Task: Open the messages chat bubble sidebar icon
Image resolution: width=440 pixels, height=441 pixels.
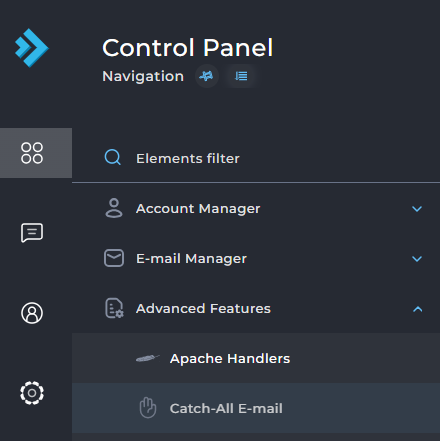Action: (x=32, y=233)
